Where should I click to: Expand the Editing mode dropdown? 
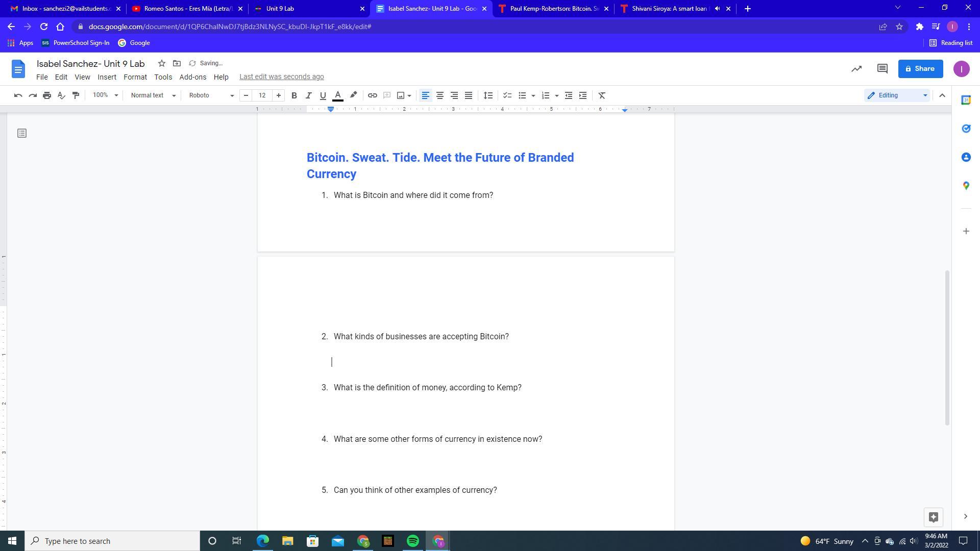[897, 95]
